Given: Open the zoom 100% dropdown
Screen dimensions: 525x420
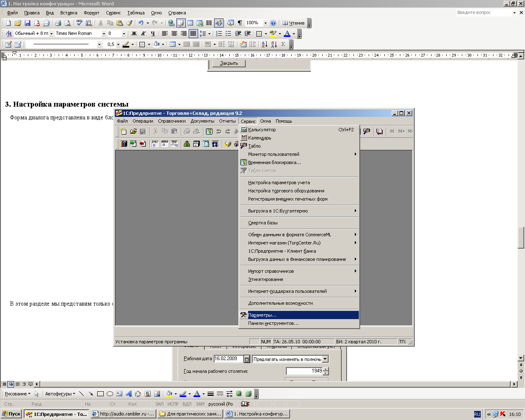Looking at the screenshot, I should coord(265,23).
